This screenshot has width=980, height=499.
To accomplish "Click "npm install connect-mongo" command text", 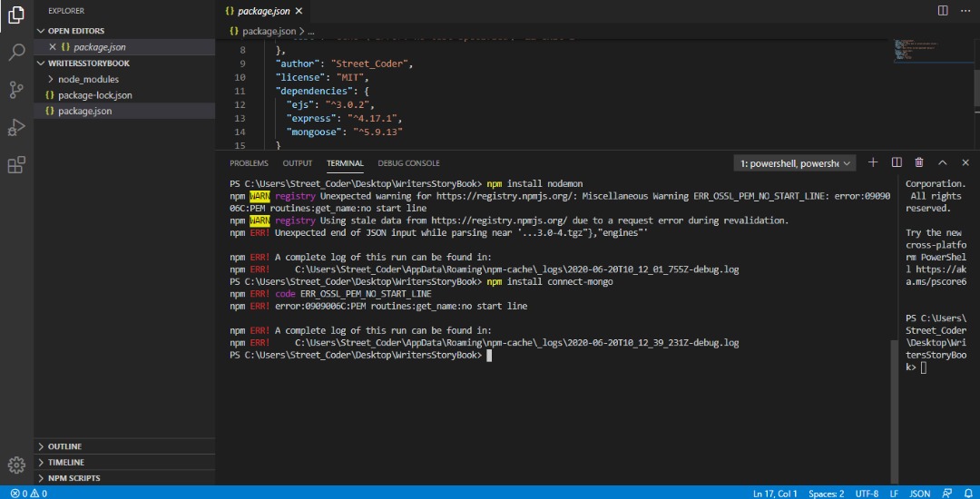I will click(550, 281).
